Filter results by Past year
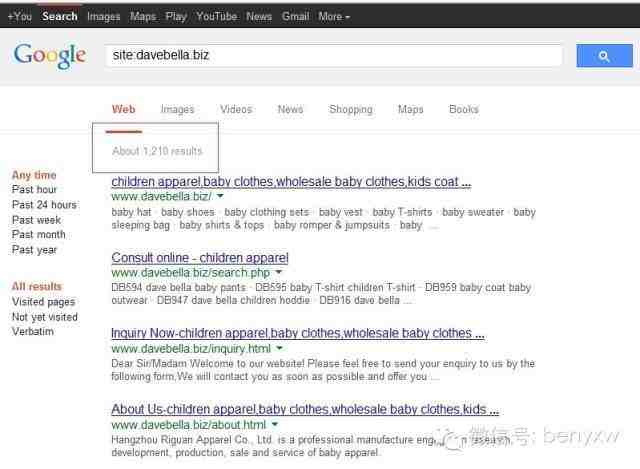This screenshot has width=640, height=469. (34, 250)
